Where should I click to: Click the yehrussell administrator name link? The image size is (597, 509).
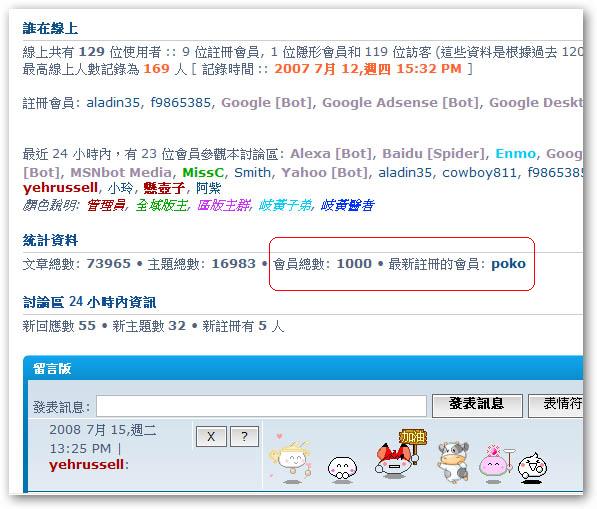(60, 188)
